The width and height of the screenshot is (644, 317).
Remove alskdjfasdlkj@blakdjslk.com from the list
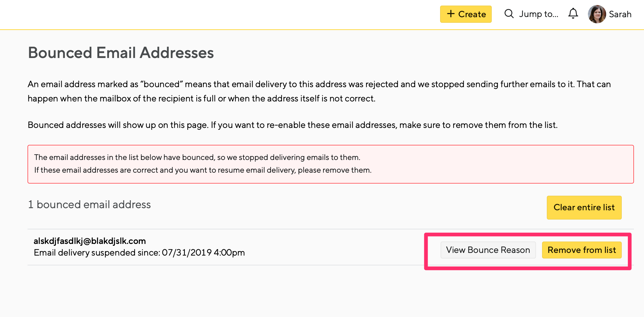(582, 250)
